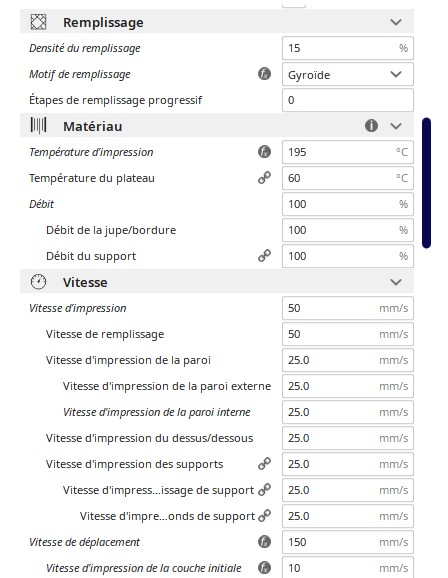Click the fx icon beside Vitesse de déplacement
The height and width of the screenshot is (578, 448).
pos(264,542)
